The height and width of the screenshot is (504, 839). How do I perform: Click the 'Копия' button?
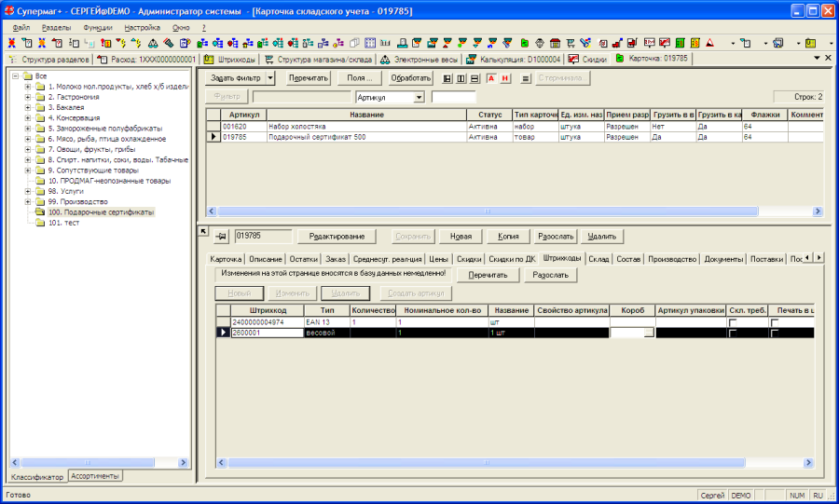point(508,237)
